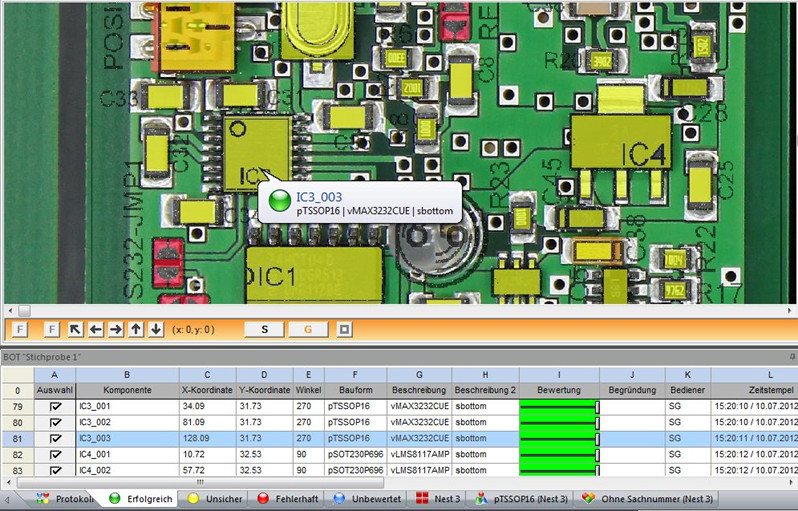Select row number 79 header

click(18, 407)
